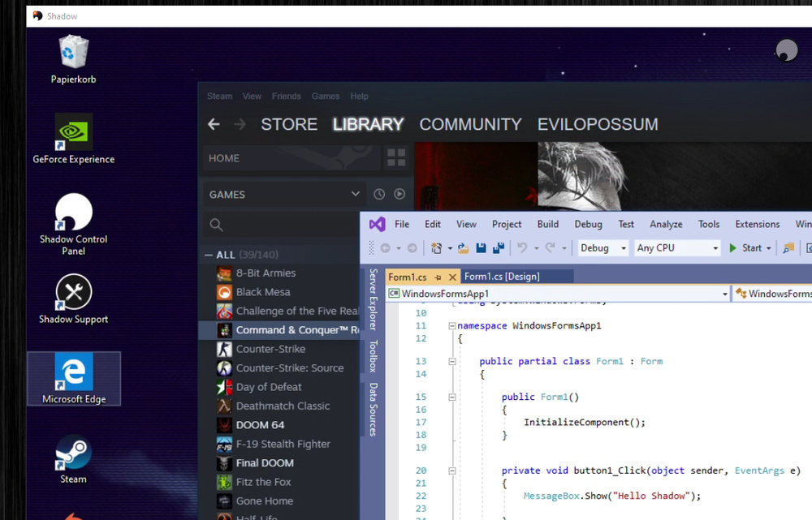Open the Shadow Support desktop shortcut
Viewport: 812px width, 520px height.
(x=74, y=299)
